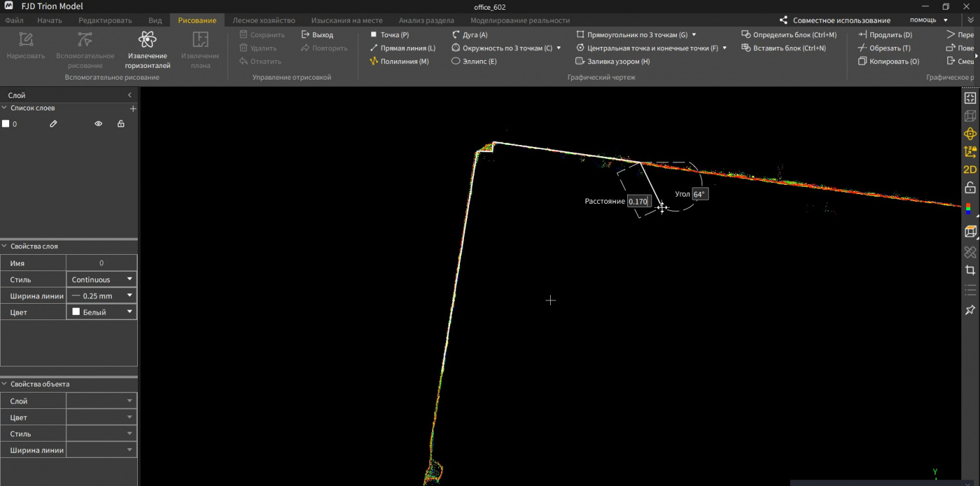
Task: Open the Изыскания на месте tab
Action: (x=347, y=20)
